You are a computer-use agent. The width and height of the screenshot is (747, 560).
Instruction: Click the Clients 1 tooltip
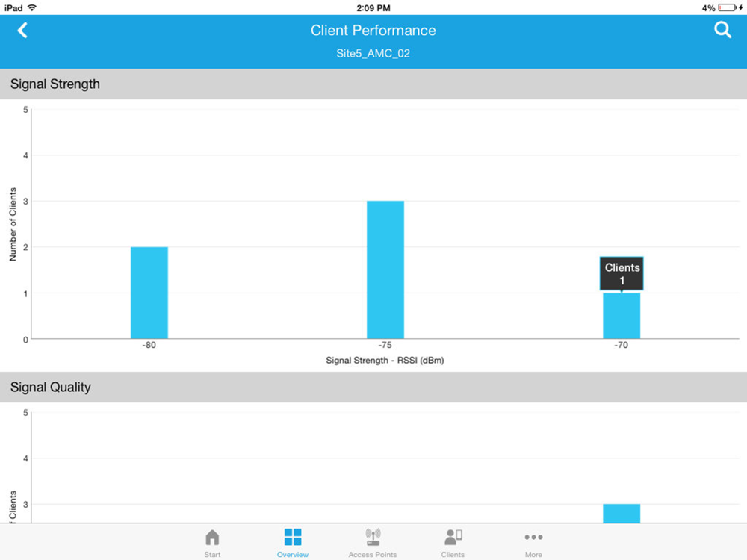click(x=622, y=273)
